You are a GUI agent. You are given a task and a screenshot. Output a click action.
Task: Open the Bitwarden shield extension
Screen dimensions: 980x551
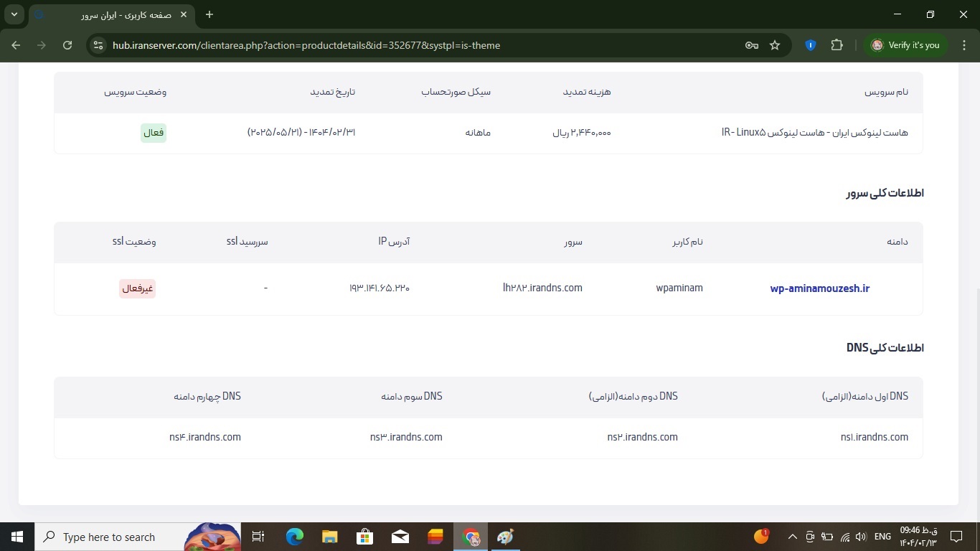(x=811, y=45)
